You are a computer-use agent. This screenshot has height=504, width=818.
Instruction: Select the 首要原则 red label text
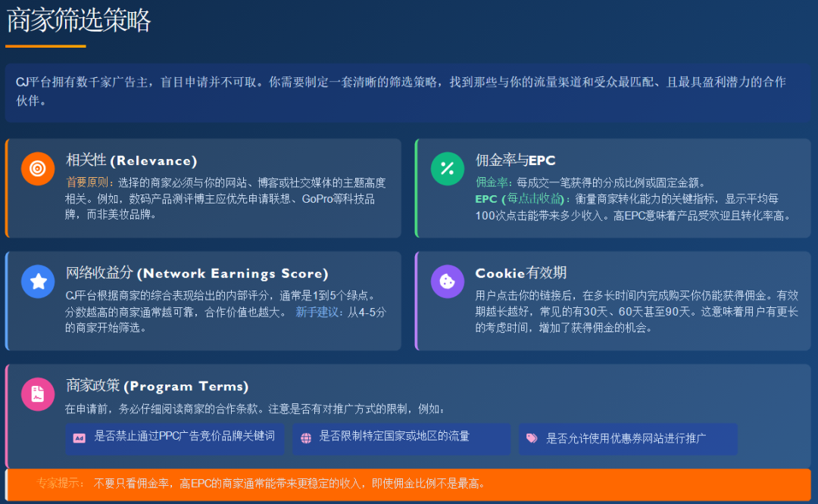point(85,182)
